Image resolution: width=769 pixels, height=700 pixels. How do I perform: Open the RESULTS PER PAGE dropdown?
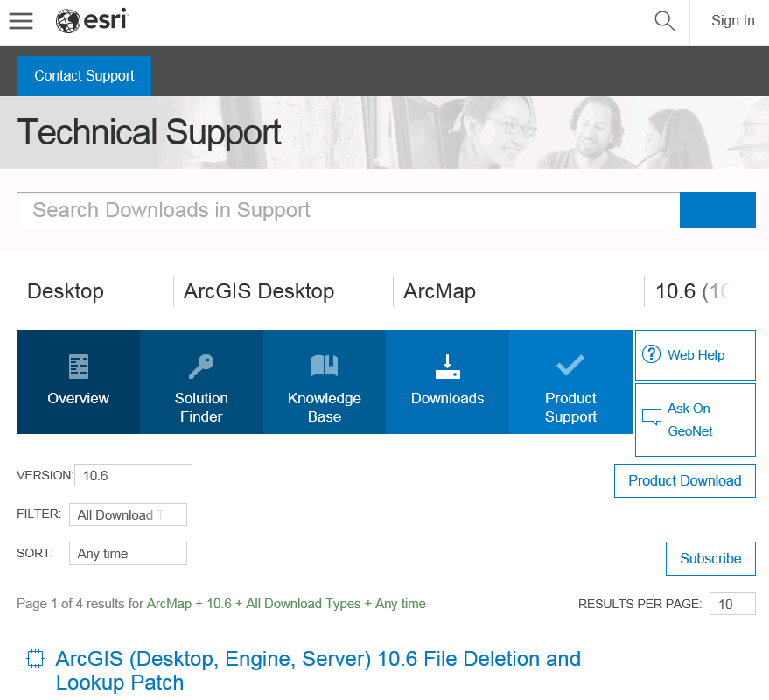(732, 604)
